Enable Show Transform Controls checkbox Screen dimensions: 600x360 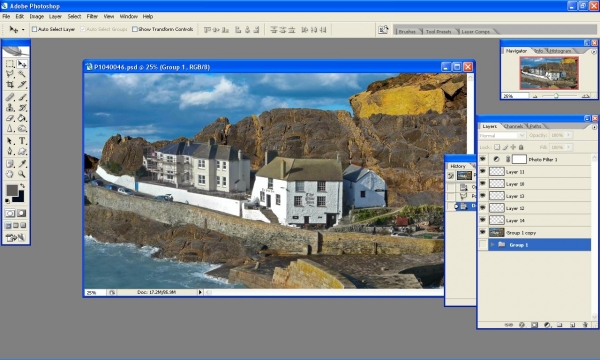point(135,29)
